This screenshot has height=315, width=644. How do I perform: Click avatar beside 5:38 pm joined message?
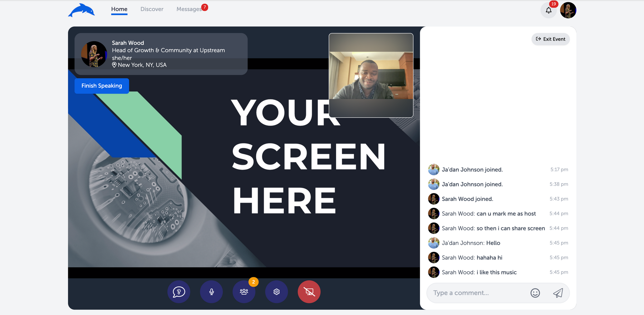pos(434,184)
